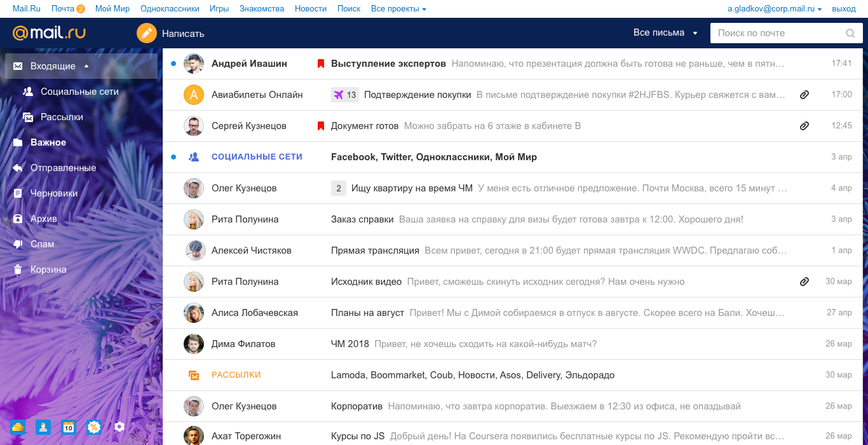Image resolution: width=868 pixels, height=445 pixels.
Task: Open Почта link in top bar
Action: pos(62,9)
